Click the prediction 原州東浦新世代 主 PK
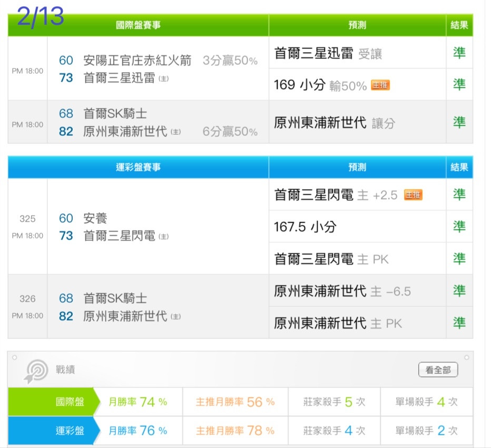Image resolution: width=491 pixels, height=448 pixels. (338, 323)
